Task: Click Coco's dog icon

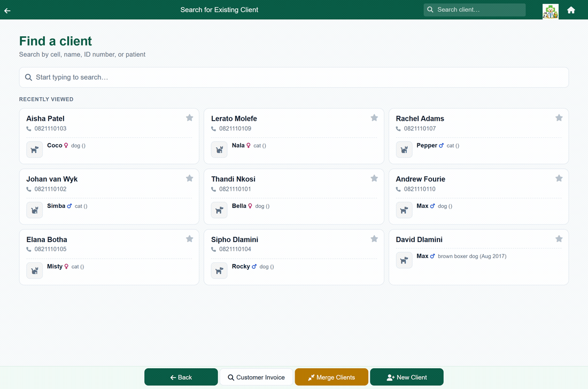Action: [35, 150]
